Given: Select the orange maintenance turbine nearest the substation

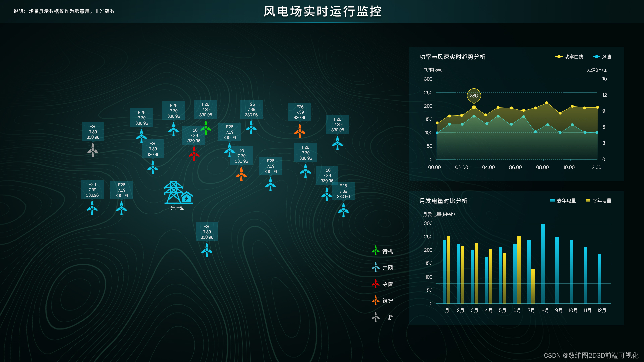Looking at the screenshot, I should coord(241,174).
